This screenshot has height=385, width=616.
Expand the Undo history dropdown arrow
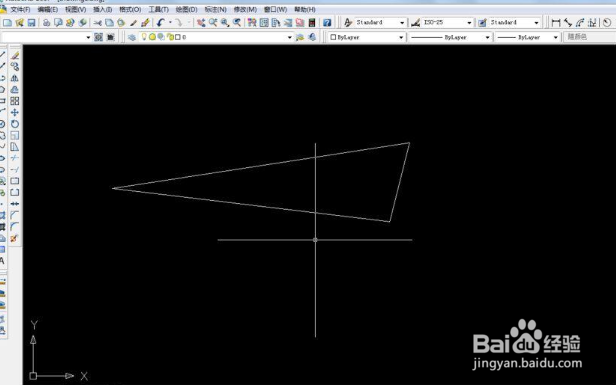(170, 23)
